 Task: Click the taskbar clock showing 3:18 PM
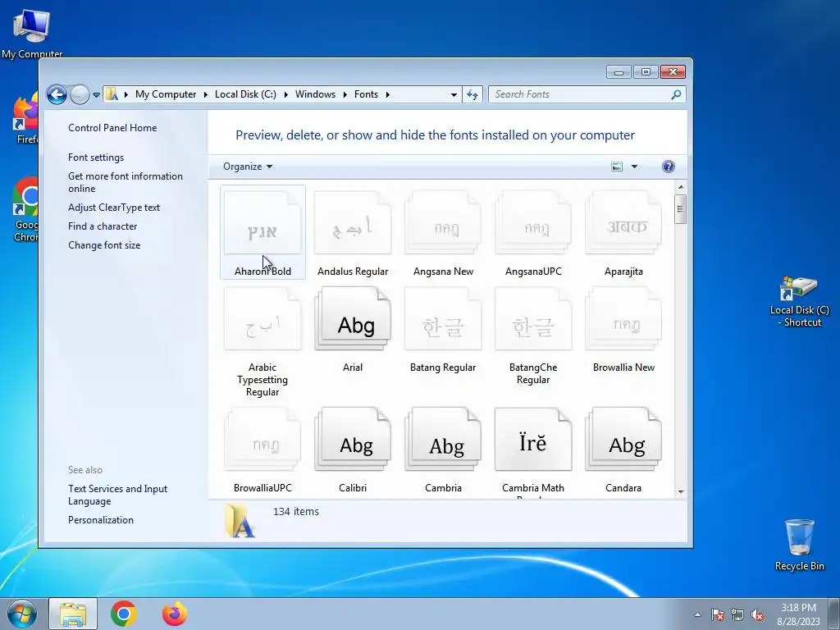point(798,614)
